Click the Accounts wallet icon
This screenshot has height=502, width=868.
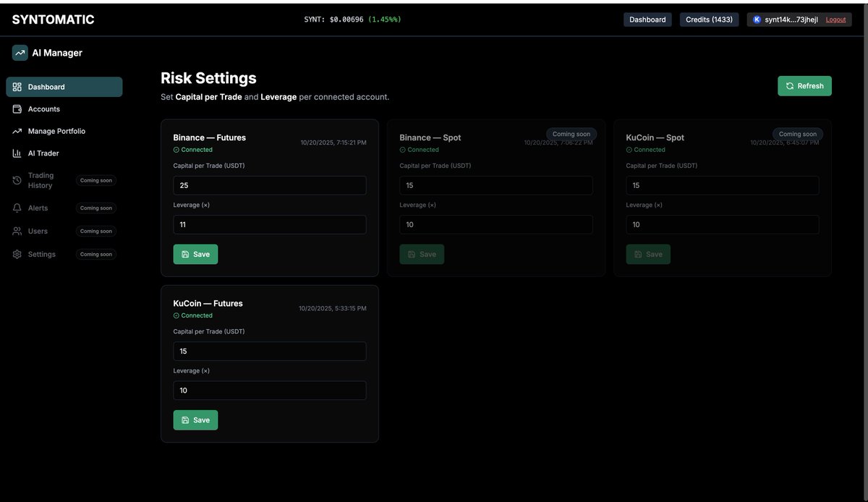tap(17, 109)
